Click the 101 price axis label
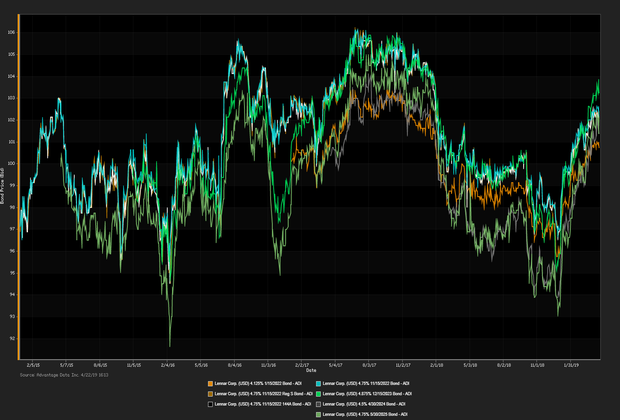 pyautogui.click(x=11, y=142)
